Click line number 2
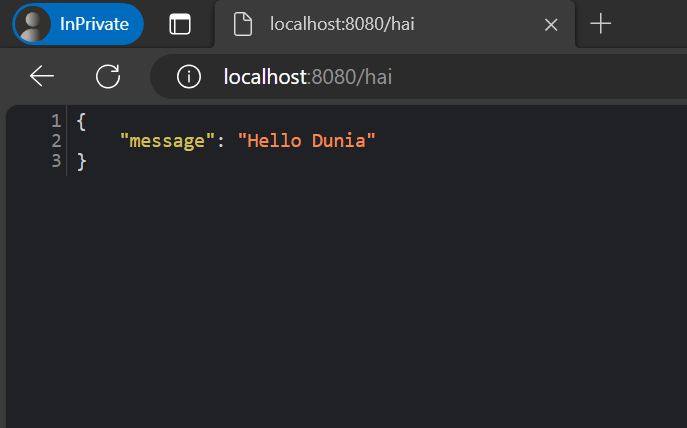Screen dimensions: 687x428 (x=56, y=141)
